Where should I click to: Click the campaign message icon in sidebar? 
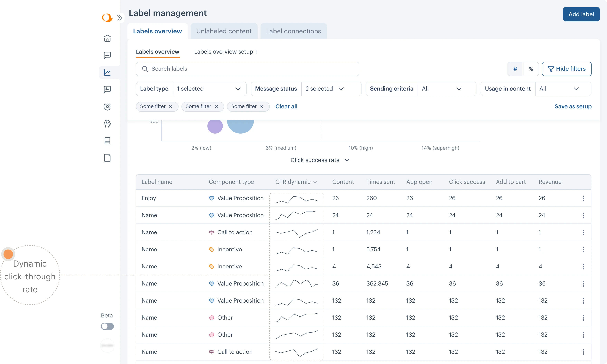[x=107, y=89]
